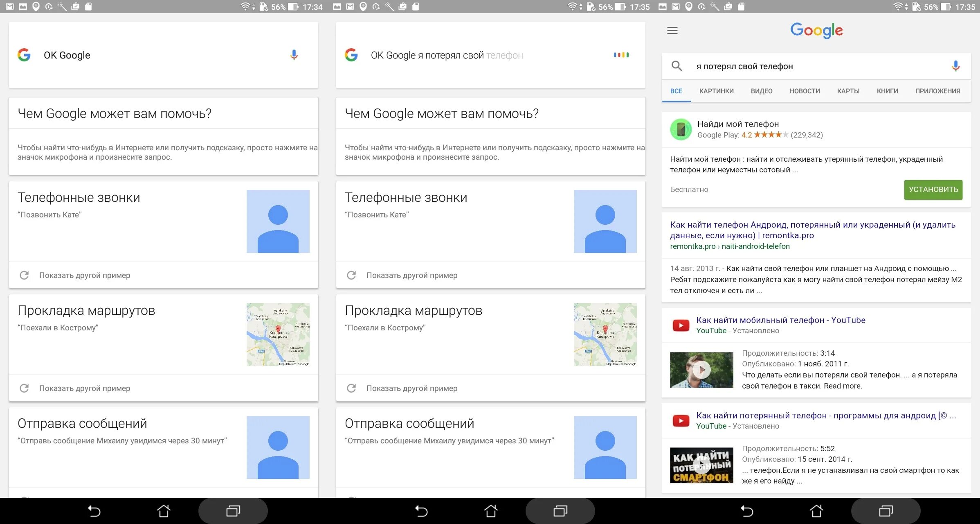980x524 pixels.
Task: Tap the Google G logo in the middle screen
Action: pyautogui.click(x=351, y=55)
